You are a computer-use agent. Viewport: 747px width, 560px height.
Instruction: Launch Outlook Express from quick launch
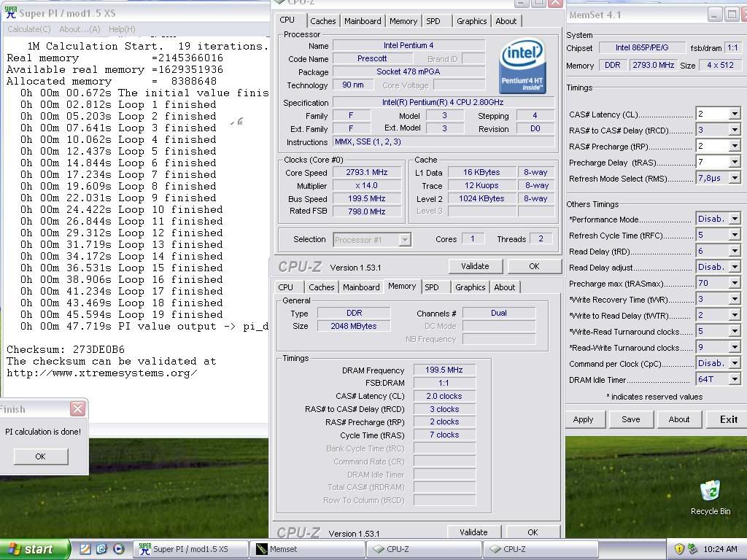pyautogui.click(x=101, y=549)
